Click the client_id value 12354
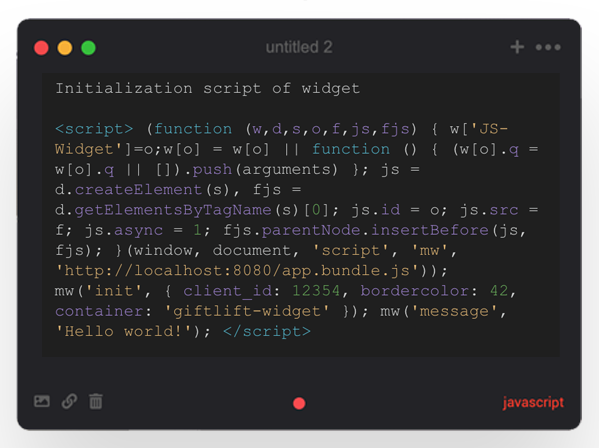The image size is (599, 448). click(x=316, y=291)
